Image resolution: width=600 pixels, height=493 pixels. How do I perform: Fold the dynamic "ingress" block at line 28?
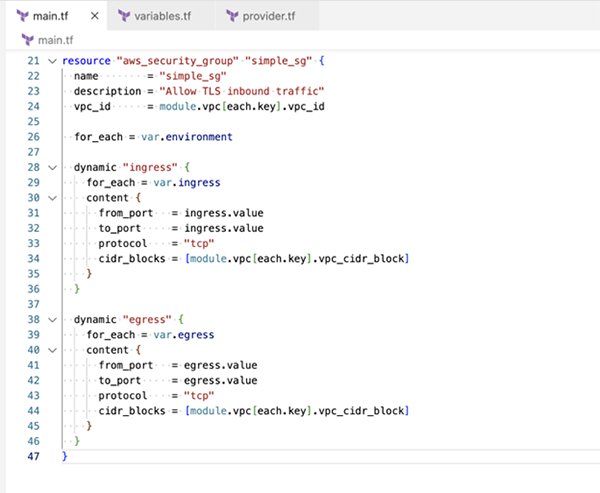coord(52,168)
